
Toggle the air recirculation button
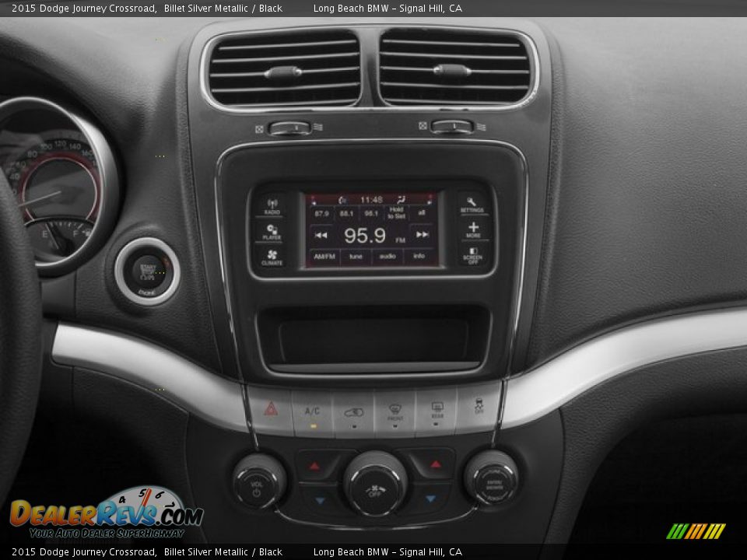click(x=353, y=415)
